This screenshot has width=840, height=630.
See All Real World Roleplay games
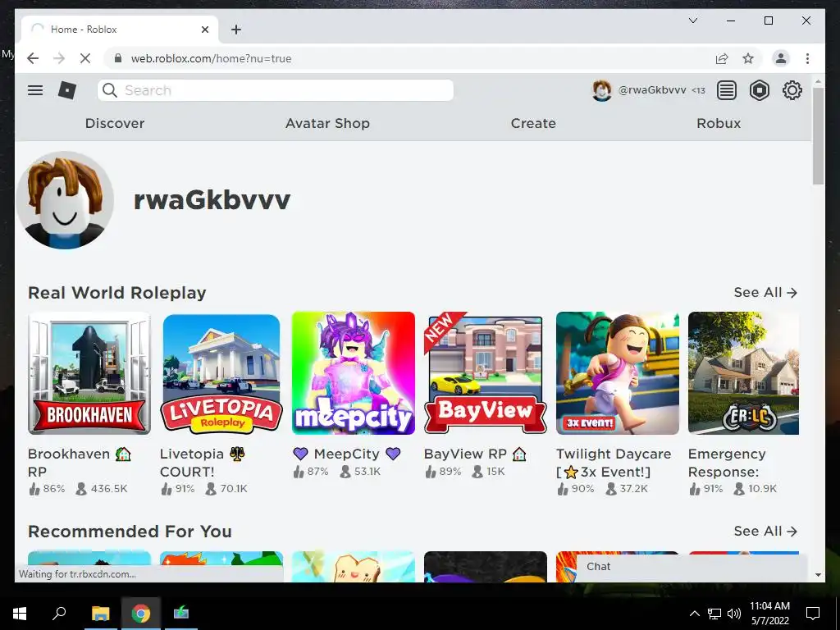coord(765,293)
